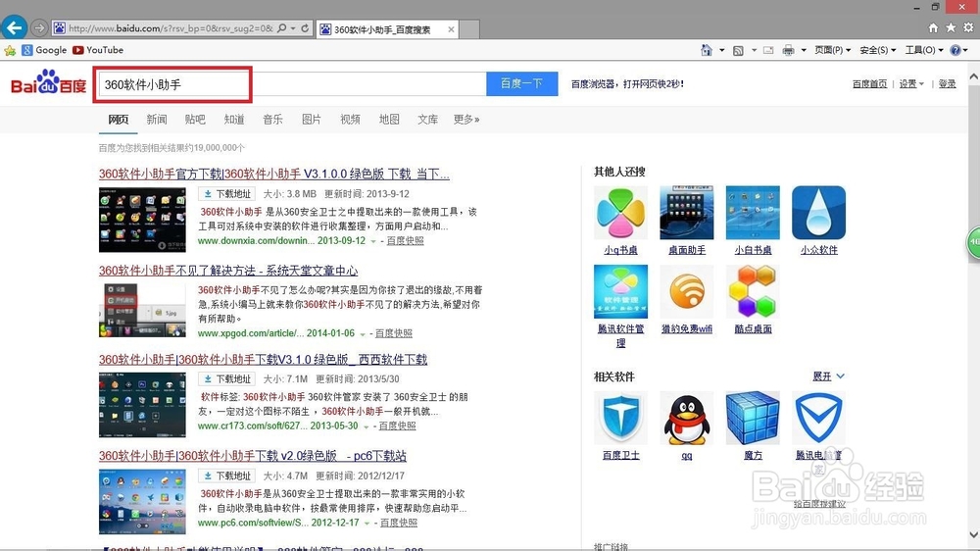Open the 百度首页 link
Screen dimensions: 980x551
coord(869,83)
